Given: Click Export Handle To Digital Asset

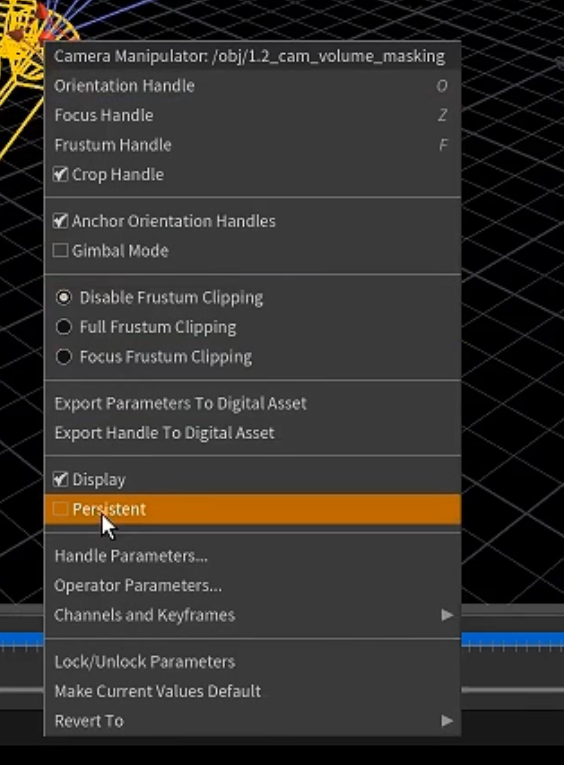Looking at the screenshot, I should point(253,433).
